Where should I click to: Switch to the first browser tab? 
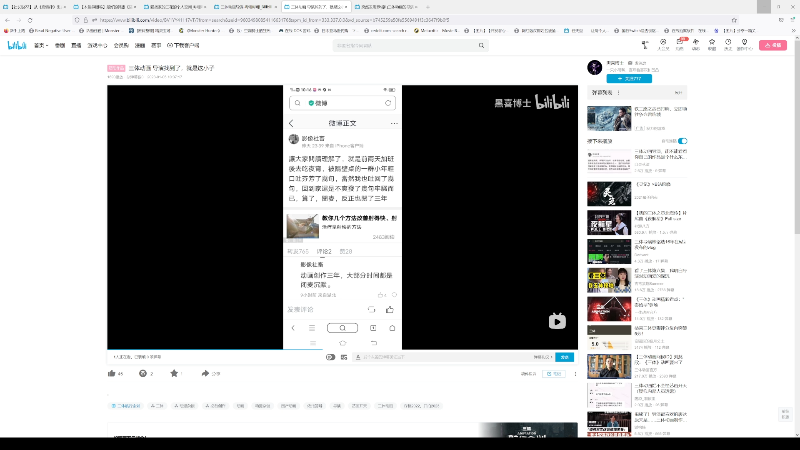pyautogui.click(x=35, y=7)
